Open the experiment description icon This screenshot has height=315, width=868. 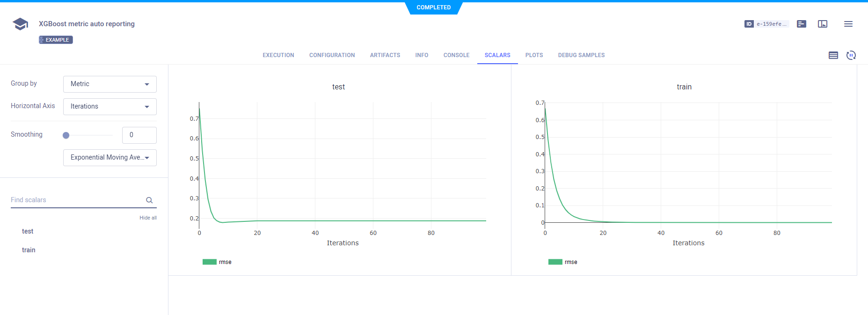point(801,24)
